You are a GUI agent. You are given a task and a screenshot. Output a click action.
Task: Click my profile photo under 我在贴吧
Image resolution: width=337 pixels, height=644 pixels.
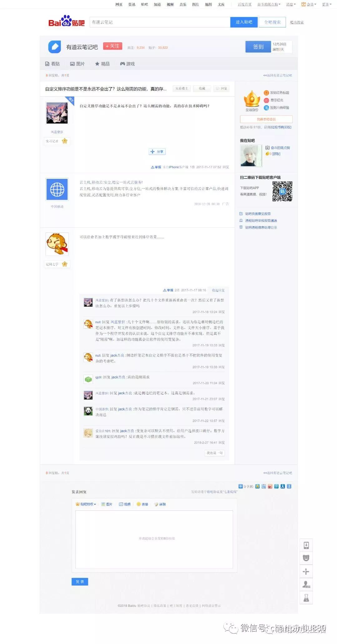tap(251, 155)
